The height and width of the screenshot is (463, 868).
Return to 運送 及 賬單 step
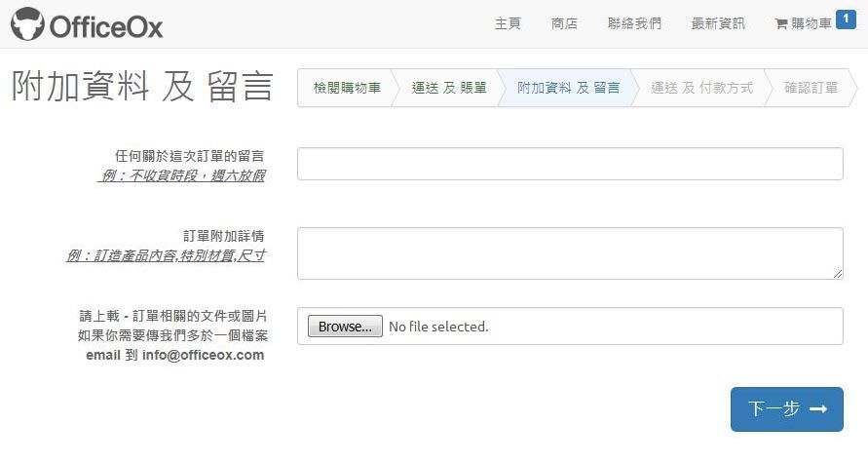pos(449,88)
